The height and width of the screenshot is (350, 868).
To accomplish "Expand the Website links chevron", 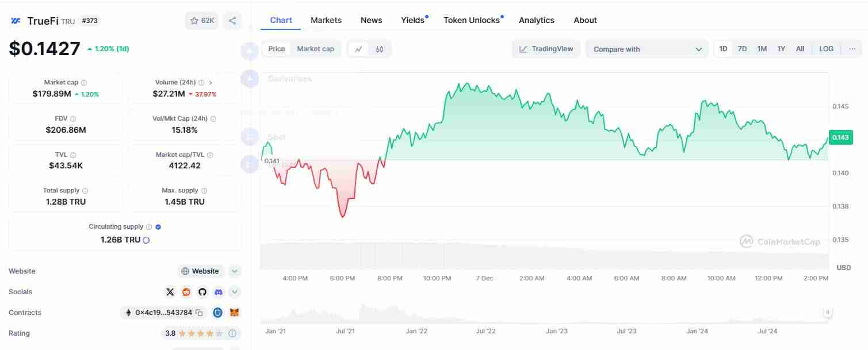I will click(x=235, y=271).
